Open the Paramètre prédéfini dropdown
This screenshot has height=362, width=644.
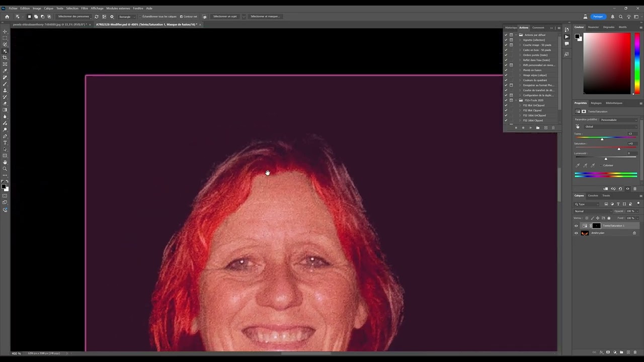point(619,120)
